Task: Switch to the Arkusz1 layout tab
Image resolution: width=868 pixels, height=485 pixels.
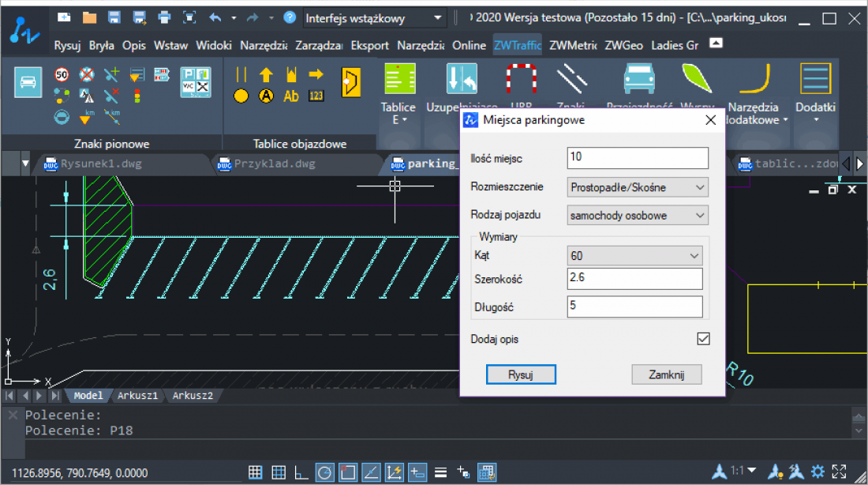Action: (x=137, y=396)
